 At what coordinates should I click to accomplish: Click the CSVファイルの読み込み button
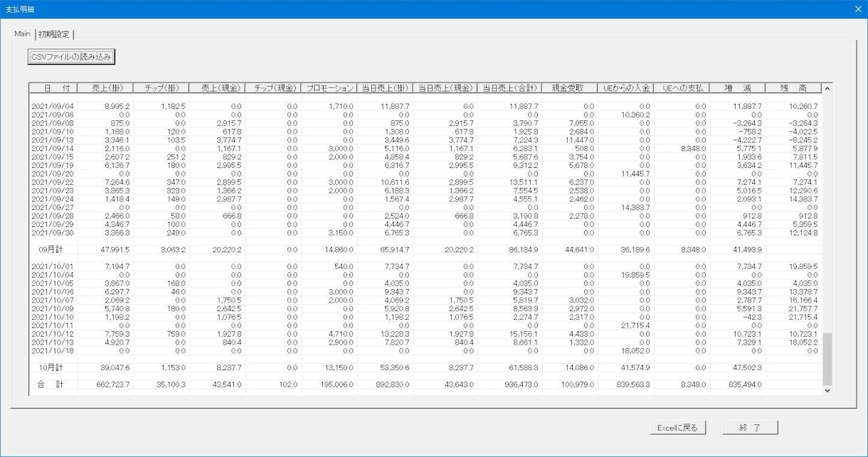[x=70, y=57]
